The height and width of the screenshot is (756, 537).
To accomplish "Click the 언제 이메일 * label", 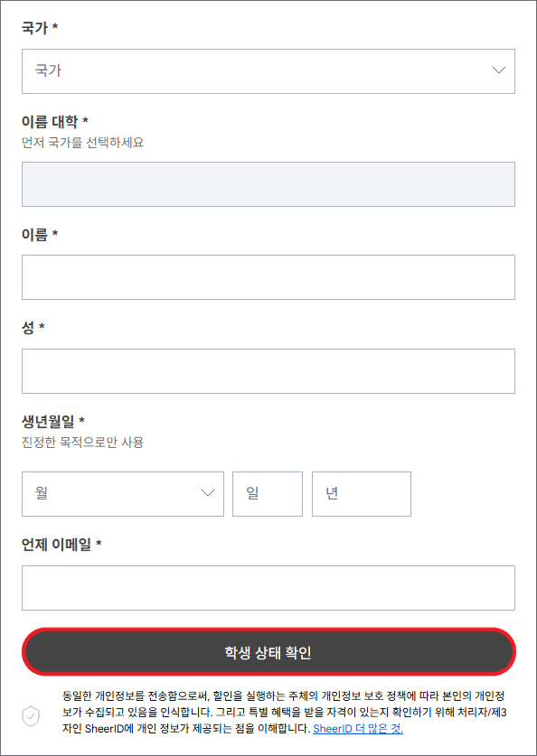I will (x=61, y=545).
